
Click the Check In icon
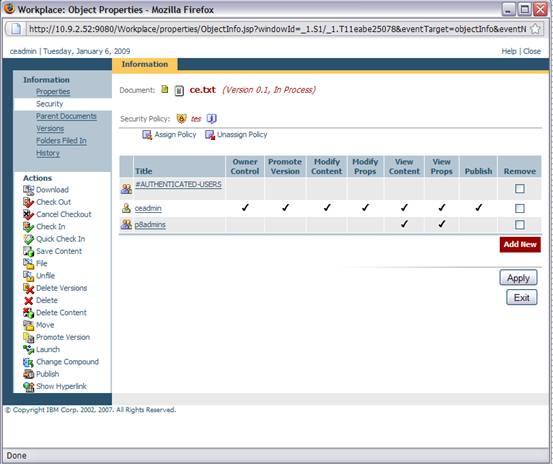28,227
